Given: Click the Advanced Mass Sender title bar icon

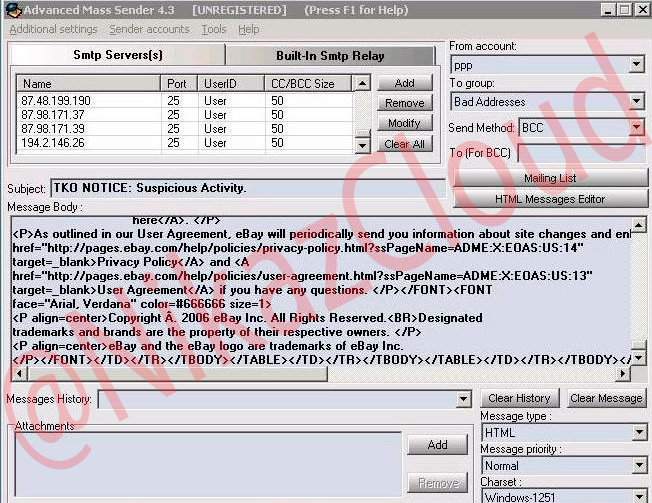Looking at the screenshot, I should tap(14, 10).
